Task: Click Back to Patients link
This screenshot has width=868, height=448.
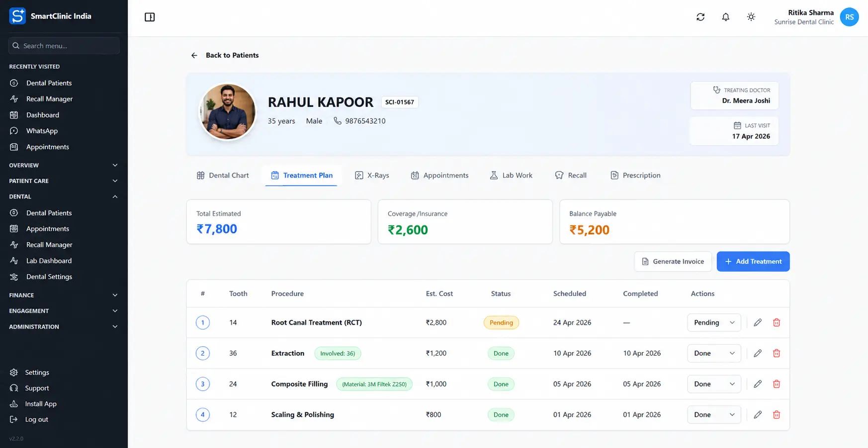Action: 232,55
